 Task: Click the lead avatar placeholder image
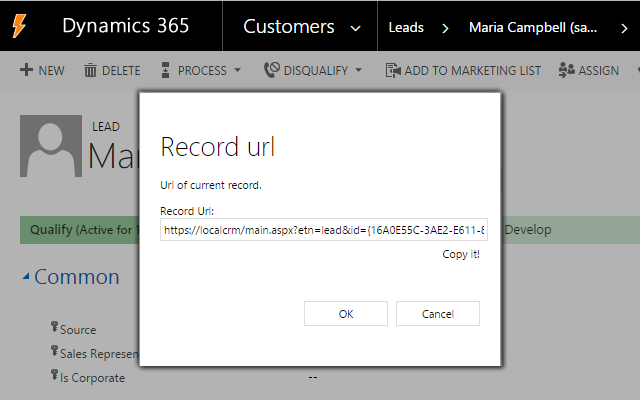(52, 146)
